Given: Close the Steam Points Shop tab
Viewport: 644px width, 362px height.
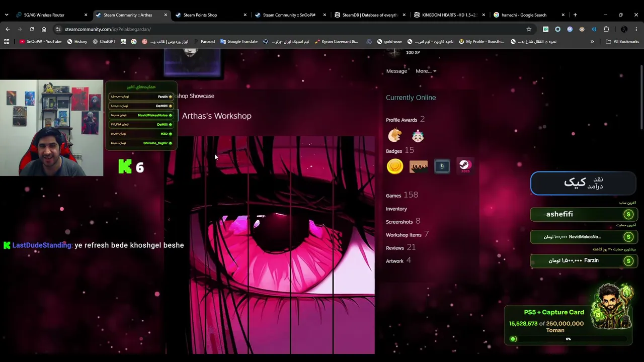Looking at the screenshot, I should coord(245,15).
